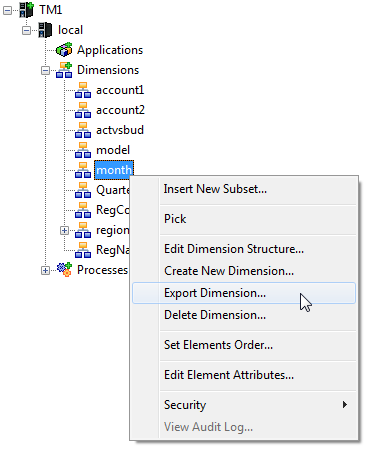Image resolution: width=379 pixels, height=456 pixels.
Task: Expand the region dimension node
Action: [x=64, y=230]
